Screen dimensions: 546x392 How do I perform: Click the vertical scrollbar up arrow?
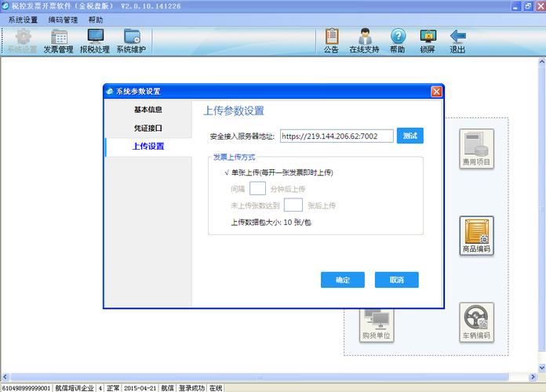tap(542, 62)
